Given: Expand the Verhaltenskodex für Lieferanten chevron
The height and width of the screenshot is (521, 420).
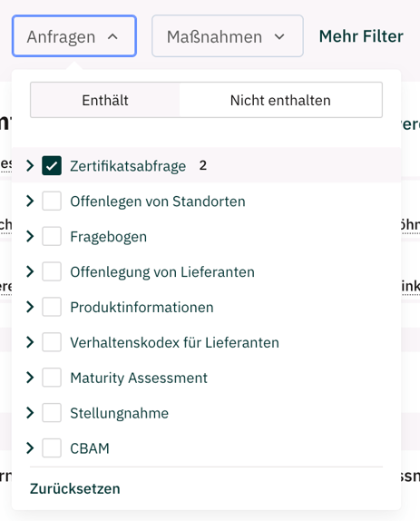Looking at the screenshot, I should pyautogui.click(x=30, y=342).
